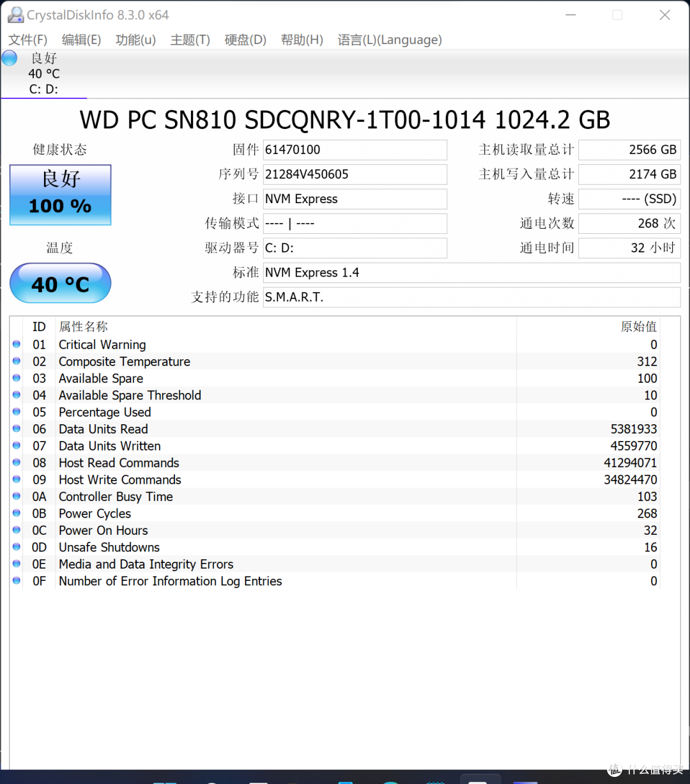Select the Media and Data Integrity Errors name
The height and width of the screenshot is (784, 690).
[x=146, y=565]
